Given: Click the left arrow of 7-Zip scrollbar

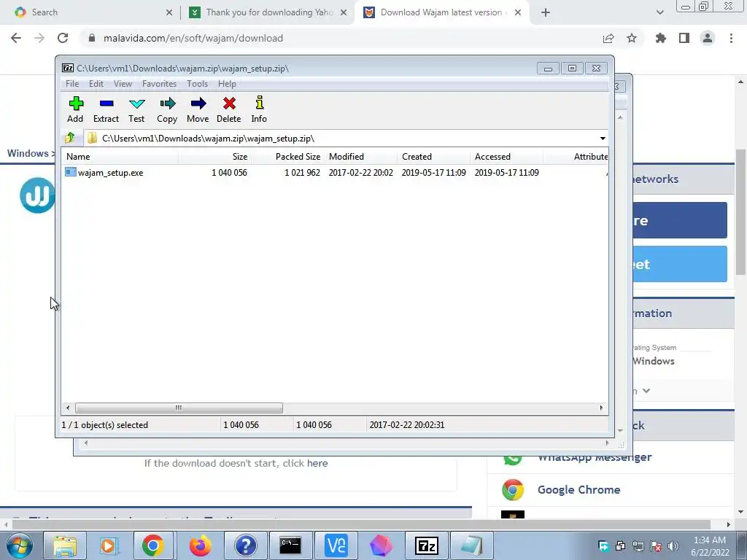Looking at the screenshot, I should click(68, 408).
